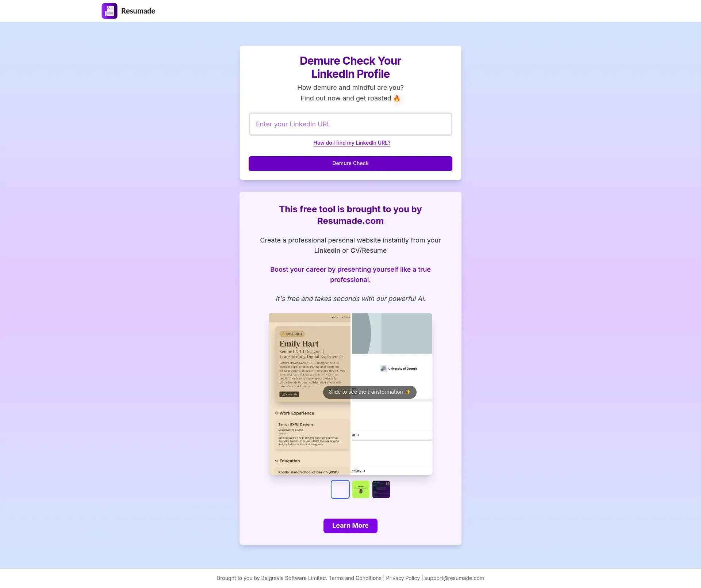Open the How do I find my LinkedIn URL link
The height and width of the screenshot is (588, 701).
tap(350, 143)
